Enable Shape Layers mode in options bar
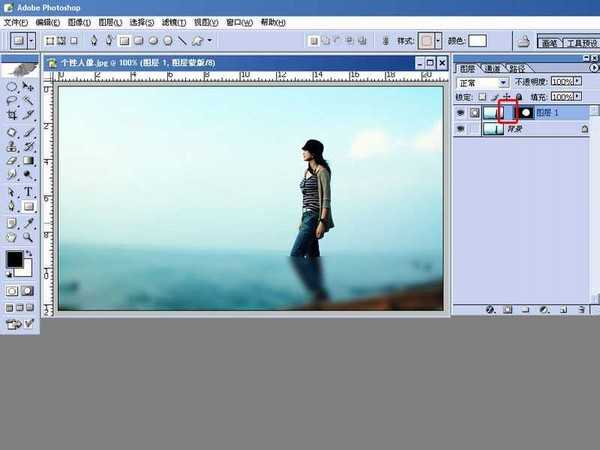Viewport: 600px width, 450px height. [x=50, y=41]
